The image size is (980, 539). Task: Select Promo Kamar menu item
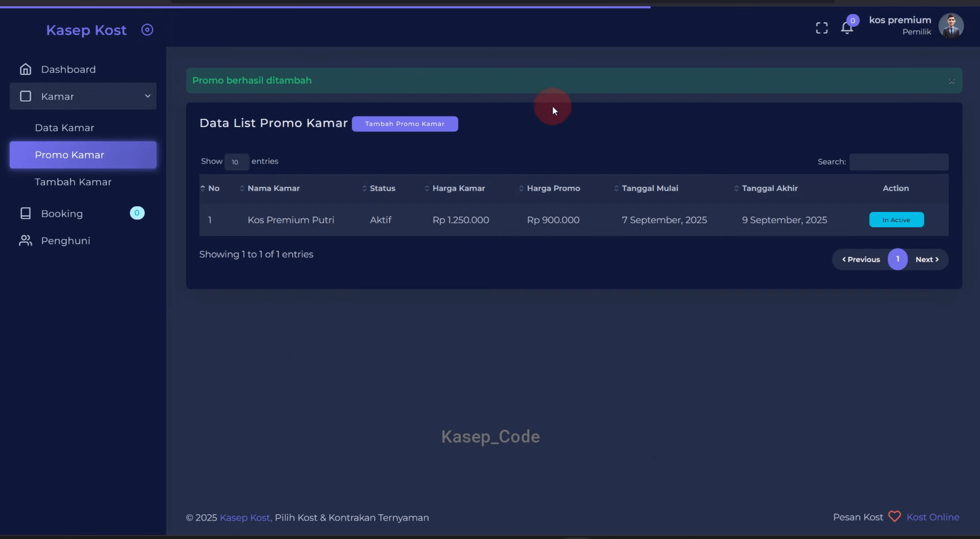click(83, 155)
